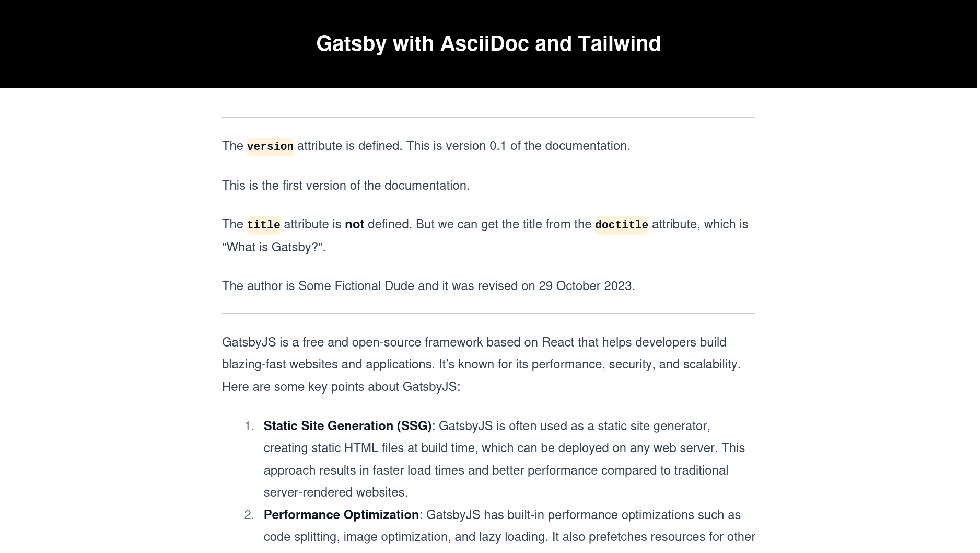980x553 pixels.
Task: Click the paragraph starting with GatsbyJS is a free
Action: pos(474,342)
